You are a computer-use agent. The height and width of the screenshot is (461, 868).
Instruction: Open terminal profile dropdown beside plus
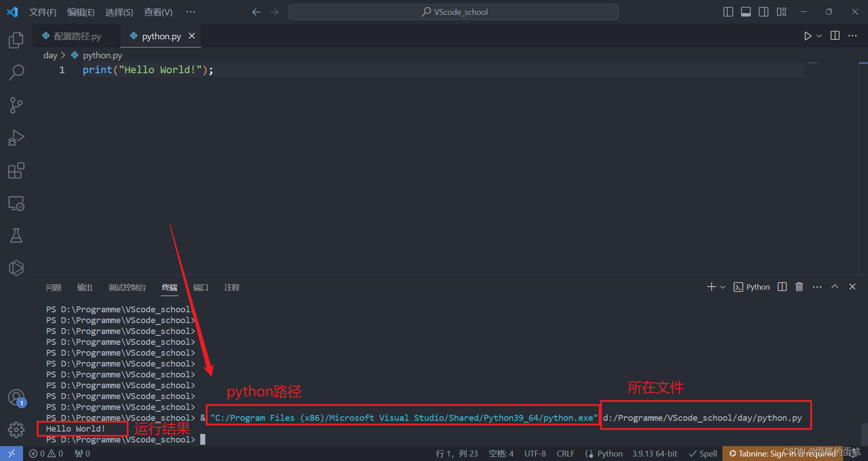tap(722, 287)
